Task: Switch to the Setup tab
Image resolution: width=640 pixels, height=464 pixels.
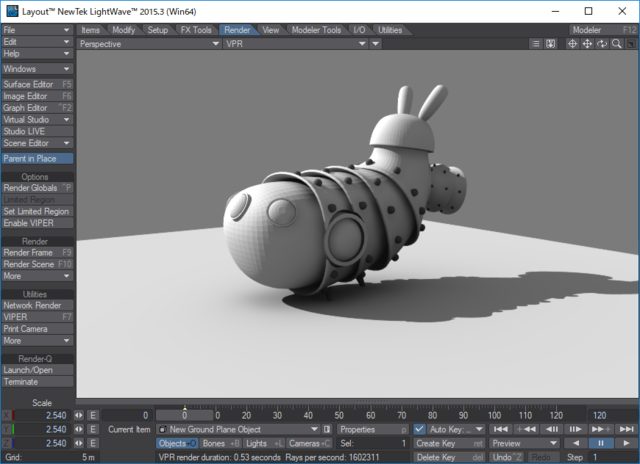Action: tap(158, 30)
